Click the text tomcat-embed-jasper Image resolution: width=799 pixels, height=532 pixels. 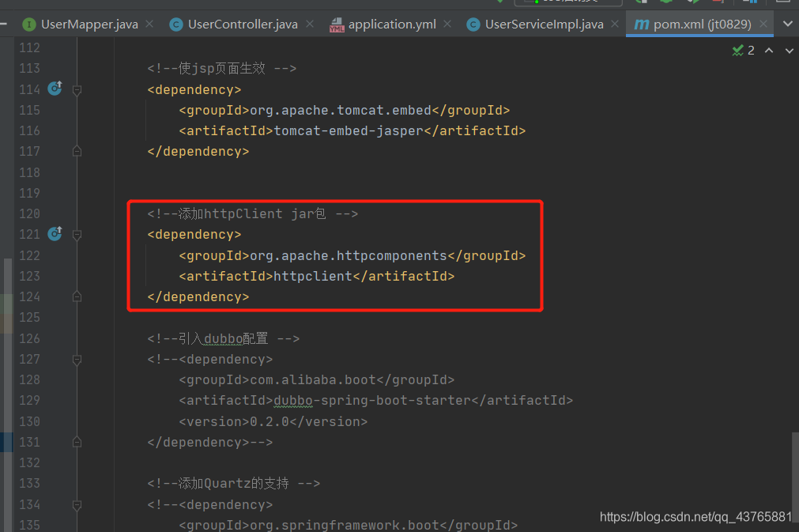click(349, 131)
